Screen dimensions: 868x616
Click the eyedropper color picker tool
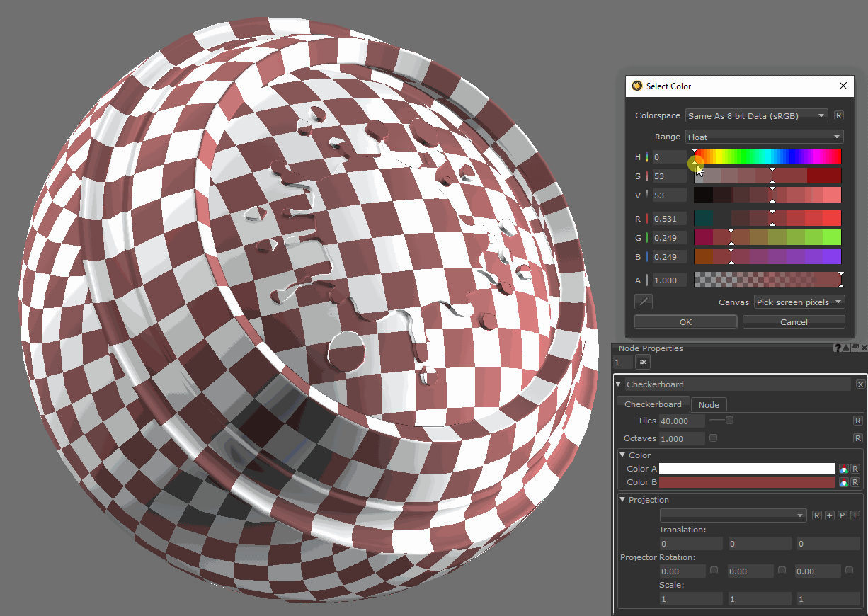click(644, 302)
